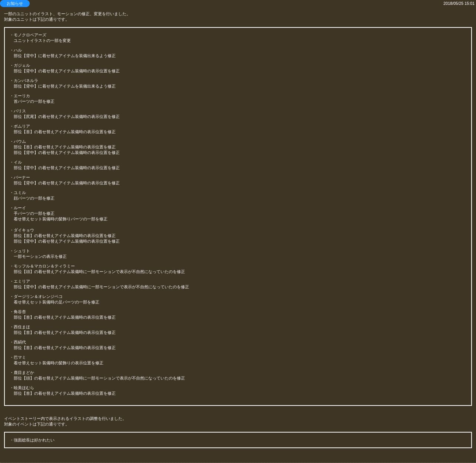The width and height of the screenshot is (476, 463).
Task: Click 対象のユニットは下記の通りです line
Action: pos(36,20)
